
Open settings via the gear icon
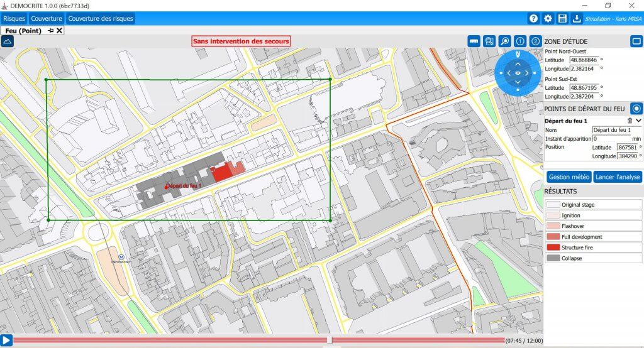[548, 18]
